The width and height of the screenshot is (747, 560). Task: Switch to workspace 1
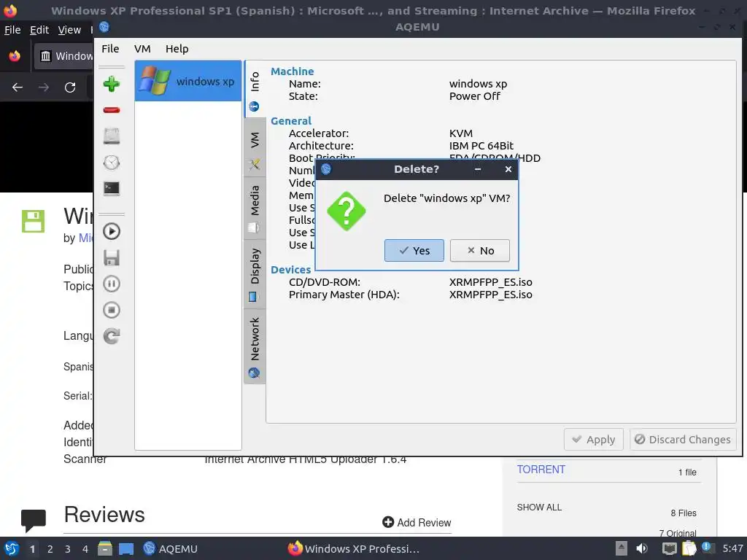click(32, 549)
